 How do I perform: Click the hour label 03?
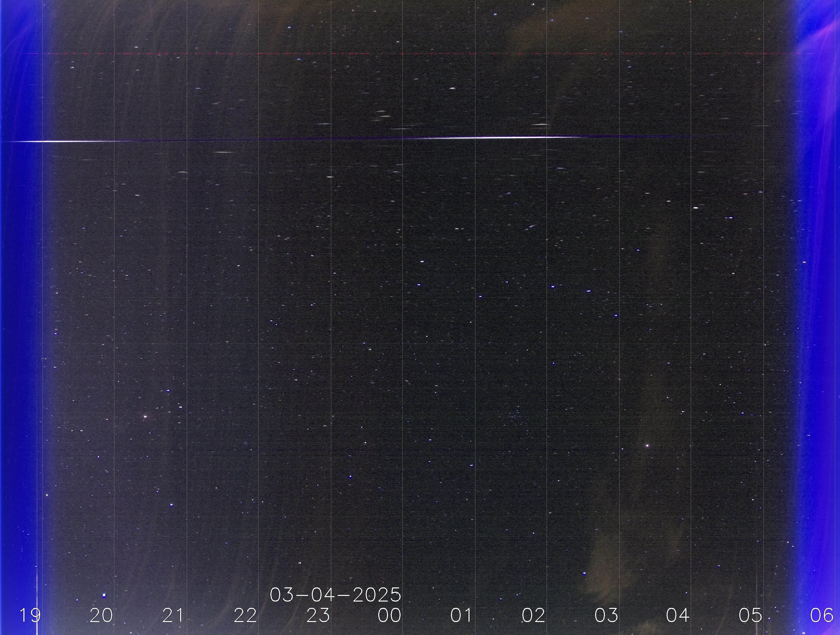pyautogui.click(x=606, y=615)
